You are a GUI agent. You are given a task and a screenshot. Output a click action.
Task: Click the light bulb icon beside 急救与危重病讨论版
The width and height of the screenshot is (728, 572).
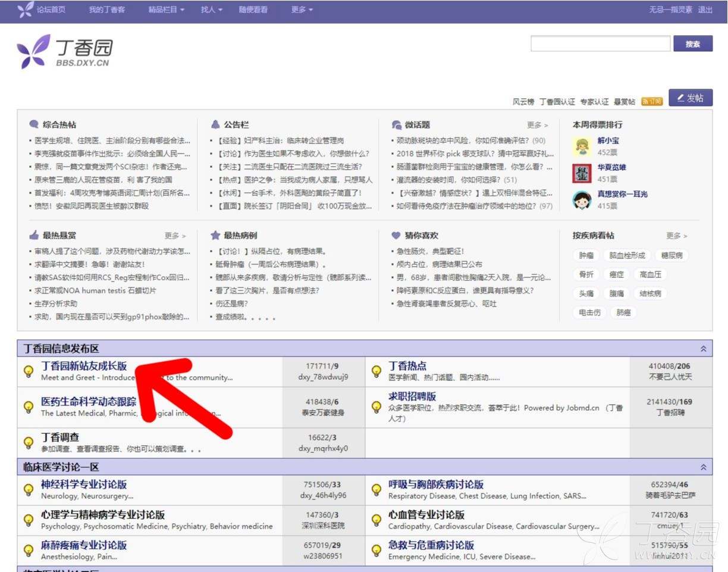point(376,550)
